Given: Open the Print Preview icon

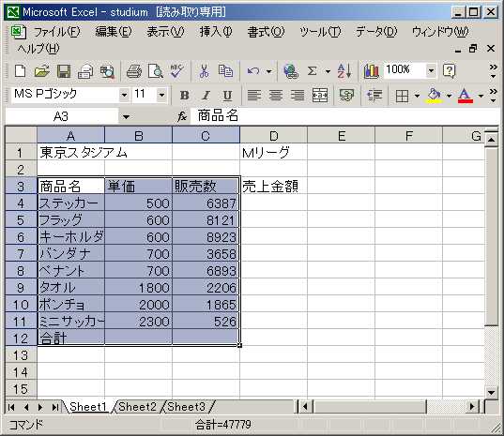Looking at the screenshot, I should (x=156, y=71).
